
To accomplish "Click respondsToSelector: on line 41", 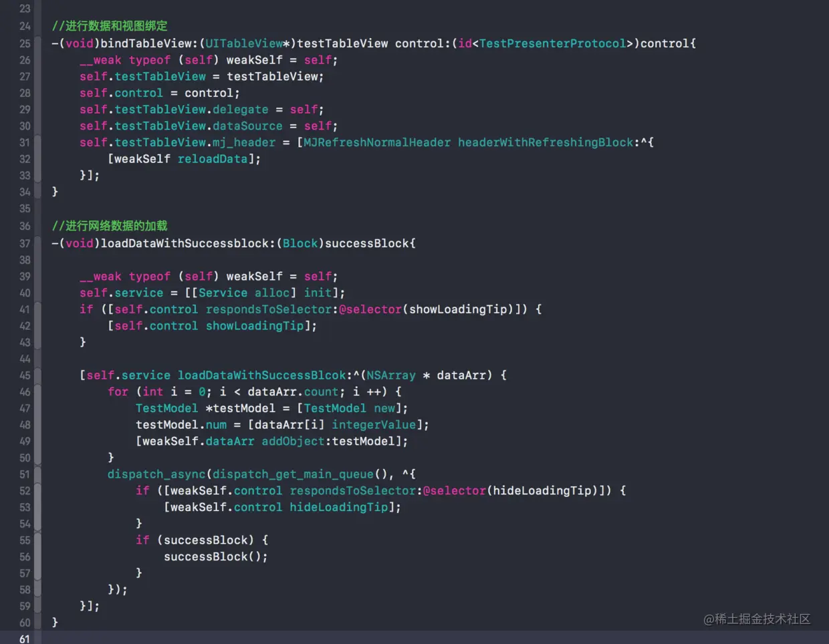I will pos(272,309).
